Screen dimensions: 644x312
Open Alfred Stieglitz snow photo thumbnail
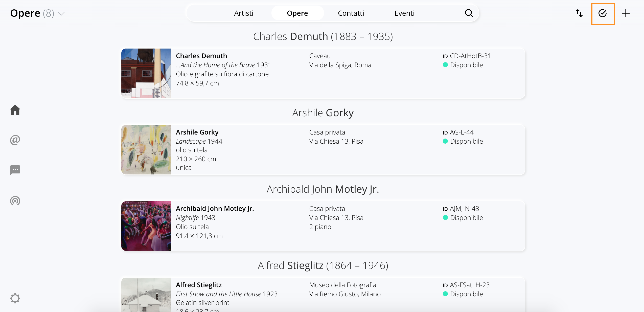click(x=146, y=295)
